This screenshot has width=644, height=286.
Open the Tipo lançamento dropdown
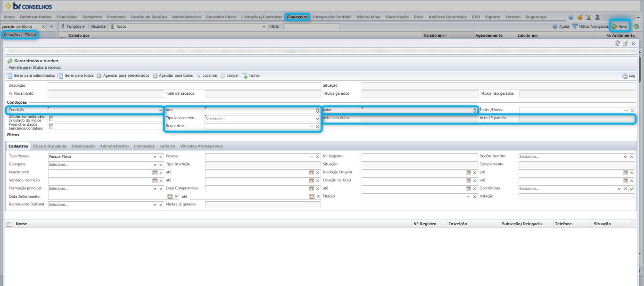318,119
